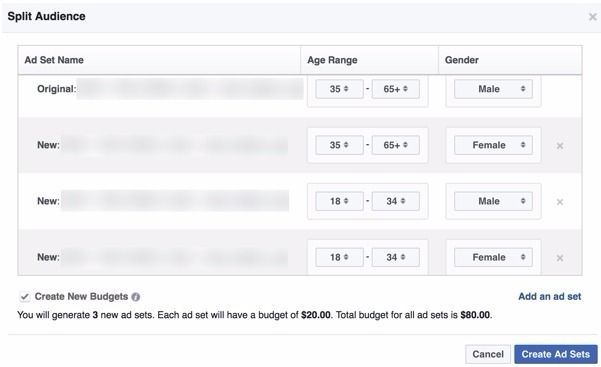The image size is (601, 367).
Task: Remove the new 18-34 Male ad set
Action: 560,202
